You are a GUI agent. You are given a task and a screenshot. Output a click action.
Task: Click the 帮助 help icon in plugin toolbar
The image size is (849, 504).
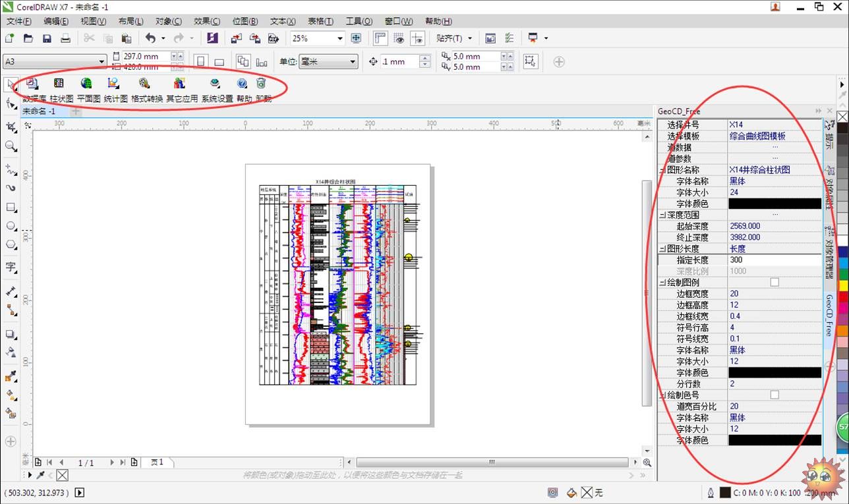point(242,84)
